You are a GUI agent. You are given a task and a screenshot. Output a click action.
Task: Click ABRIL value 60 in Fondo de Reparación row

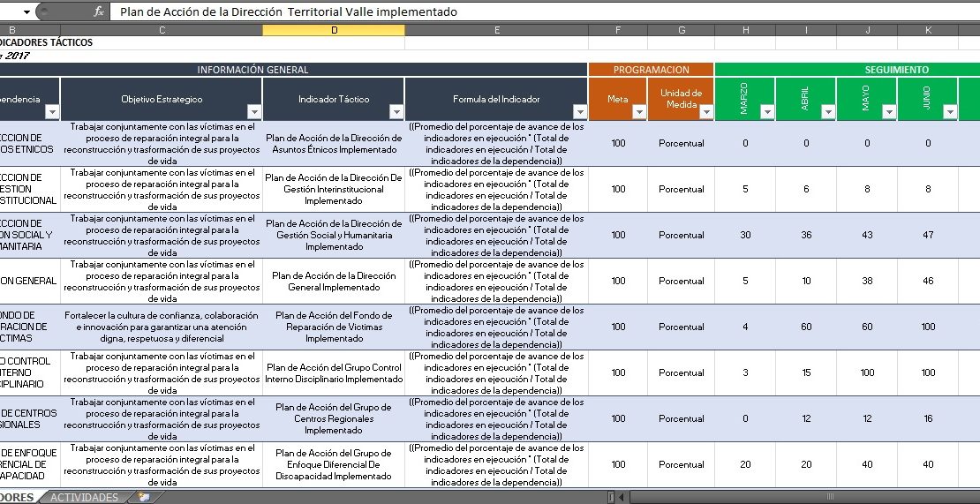tap(806, 327)
